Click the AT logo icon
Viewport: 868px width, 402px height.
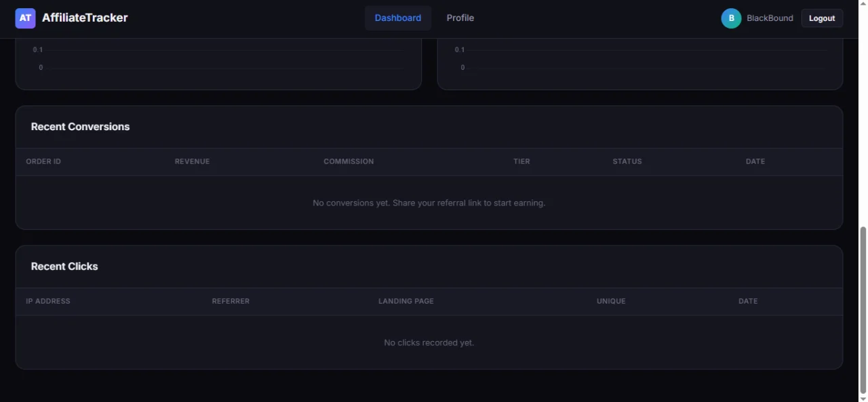pyautogui.click(x=25, y=18)
